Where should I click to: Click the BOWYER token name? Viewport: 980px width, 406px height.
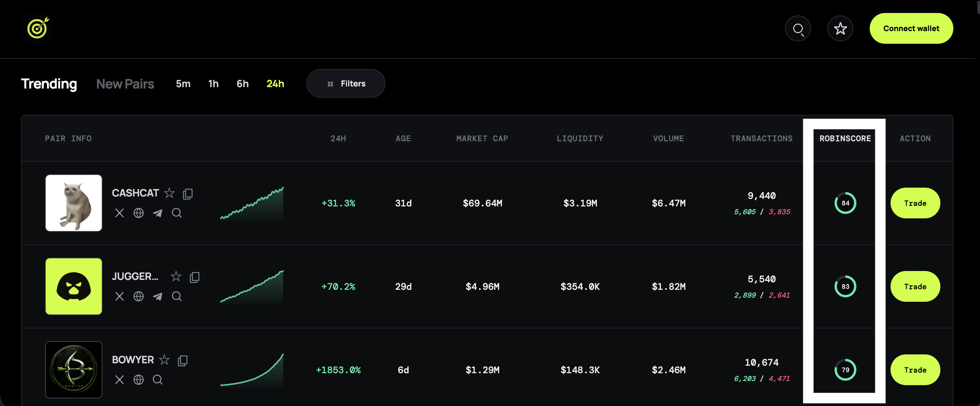tap(133, 360)
